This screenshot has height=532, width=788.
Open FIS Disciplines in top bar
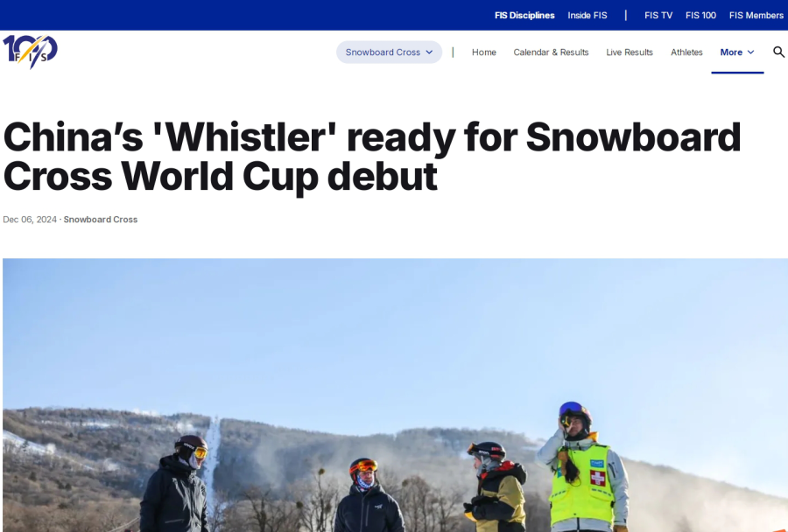pos(524,16)
